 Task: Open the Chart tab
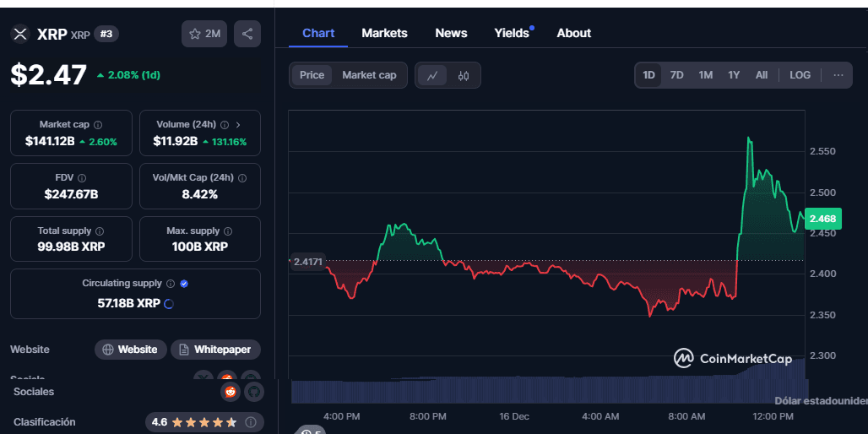click(x=318, y=33)
